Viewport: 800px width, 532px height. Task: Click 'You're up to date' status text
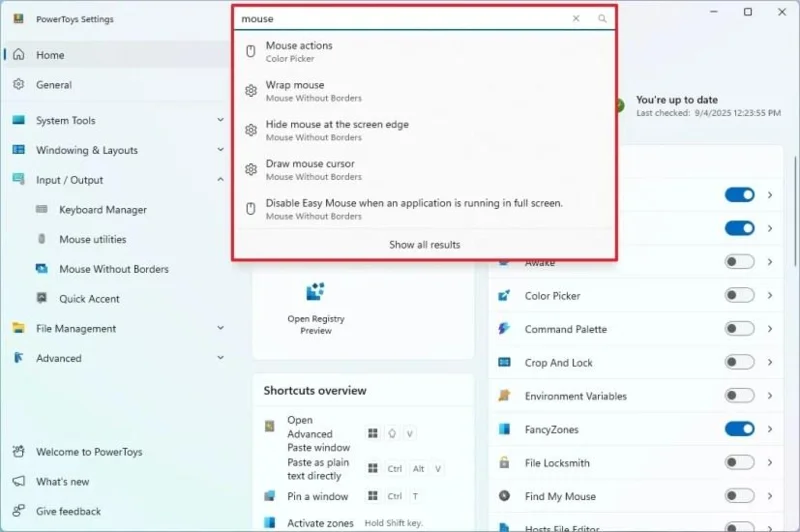coord(677,99)
